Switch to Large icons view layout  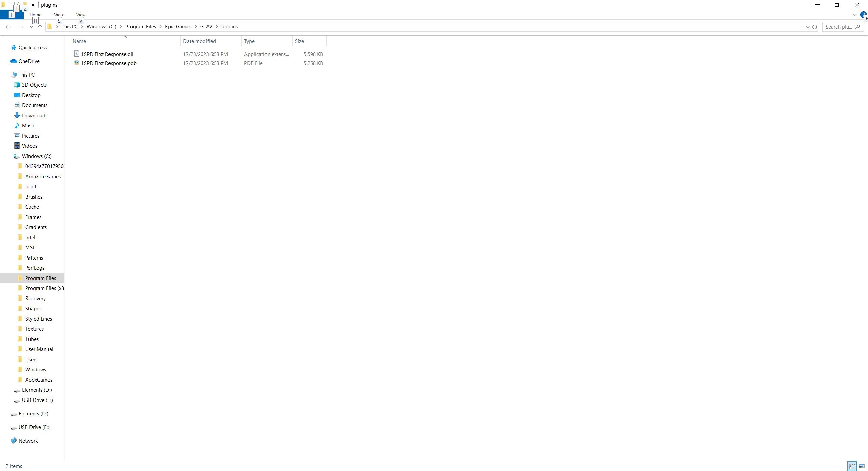[x=862, y=466]
